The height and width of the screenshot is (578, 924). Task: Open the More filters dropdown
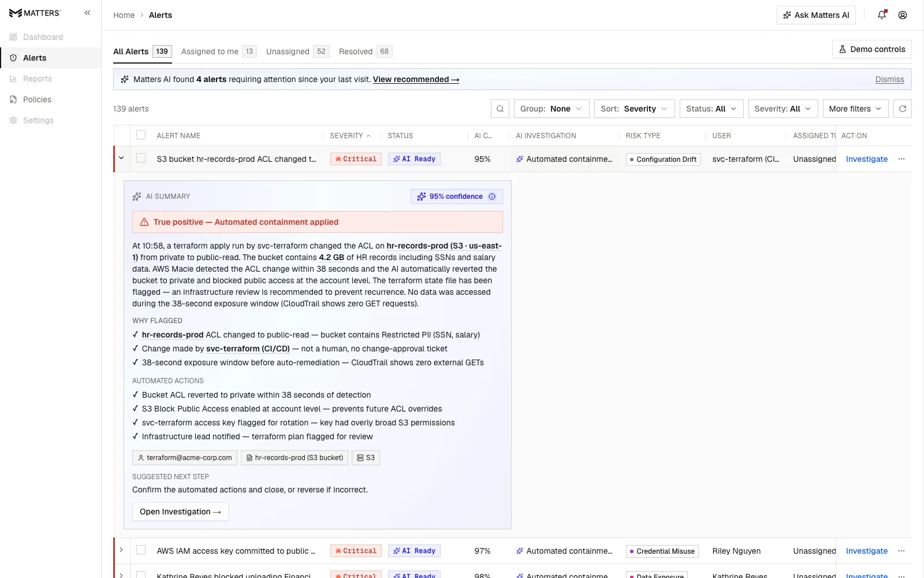click(x=855, y=109)
